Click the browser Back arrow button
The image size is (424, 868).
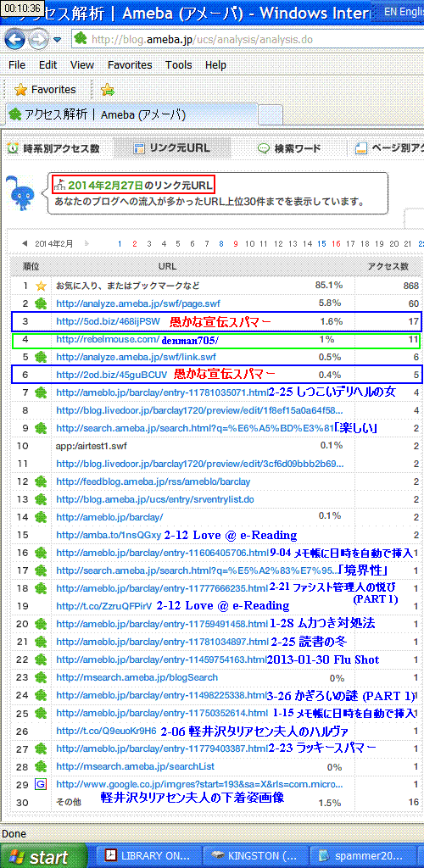(x=15, y=39)
